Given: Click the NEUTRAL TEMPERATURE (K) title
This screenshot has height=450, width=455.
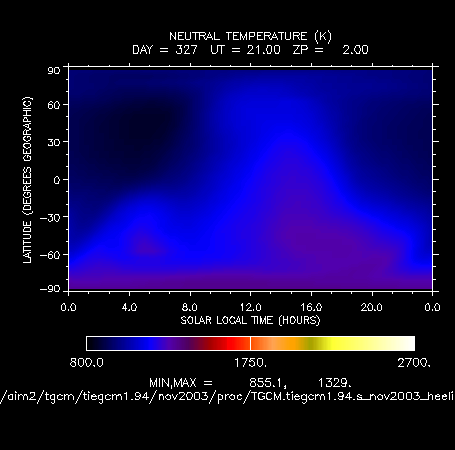Looking at the screenshot, I should click(x=250, y=36).
